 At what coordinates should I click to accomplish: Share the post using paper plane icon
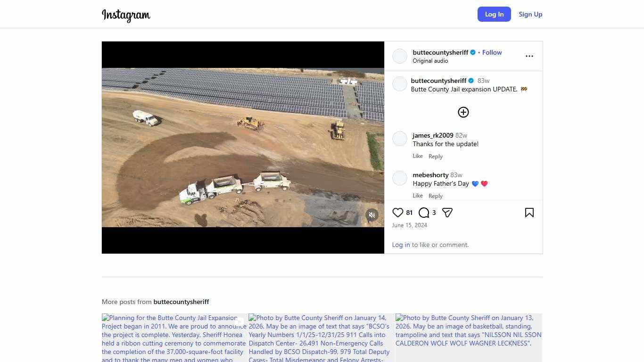(447, 213)
